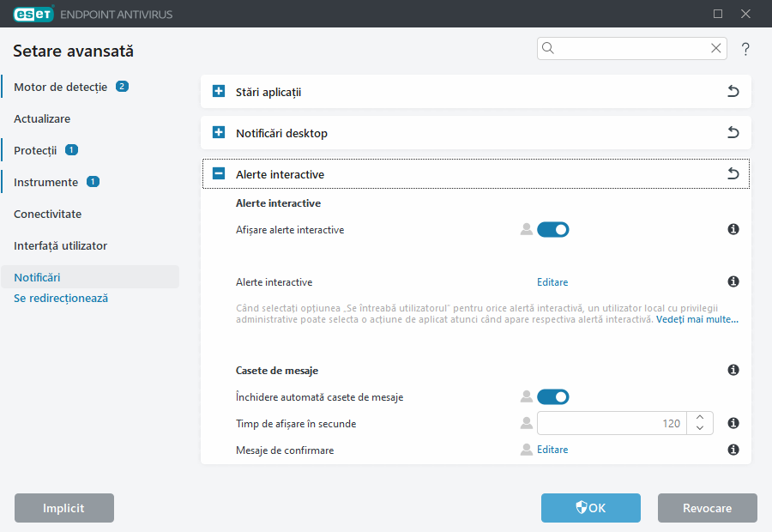Open Motor de detecție in sidebar
The image size is (772, 532).
pos(60,87)
